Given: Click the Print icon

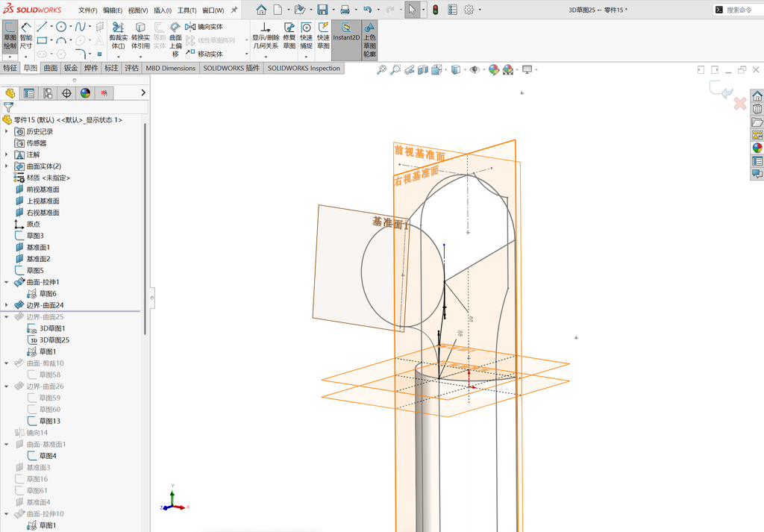Looking at the screenshot, I should point(345,10).
